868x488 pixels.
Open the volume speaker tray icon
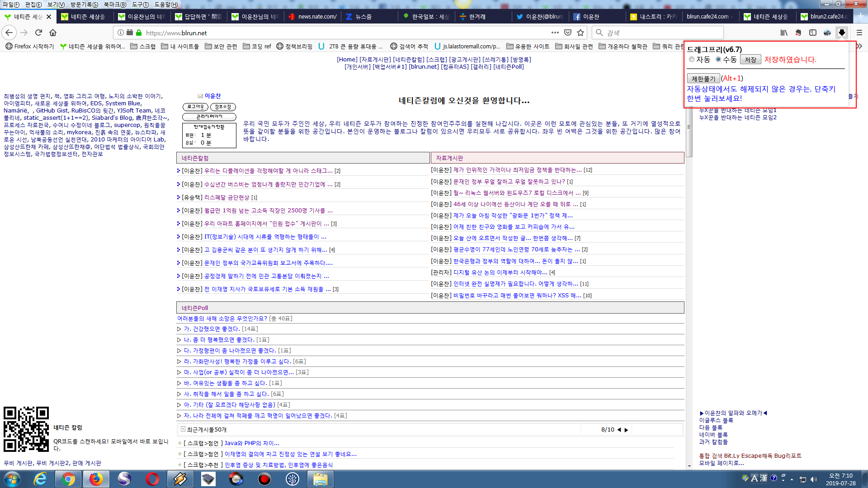(814, 479)
